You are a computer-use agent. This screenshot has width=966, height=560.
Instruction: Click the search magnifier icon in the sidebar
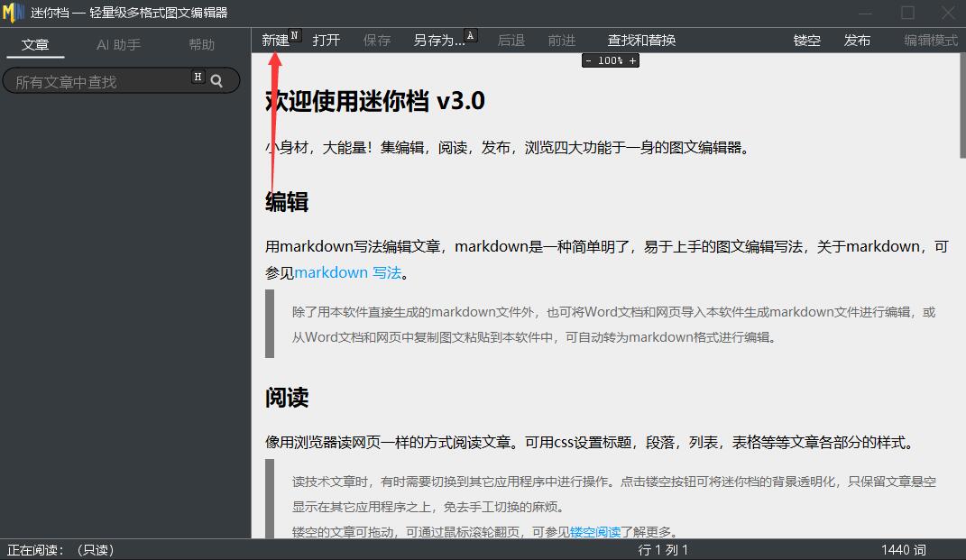pyautogui.click(x=216, y=79)
